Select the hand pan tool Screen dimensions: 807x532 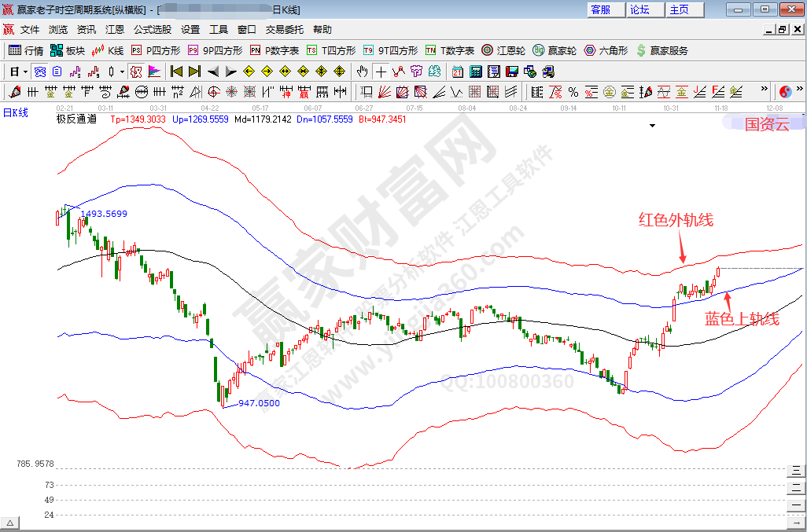pyautogui.click(x=363, y=72)
